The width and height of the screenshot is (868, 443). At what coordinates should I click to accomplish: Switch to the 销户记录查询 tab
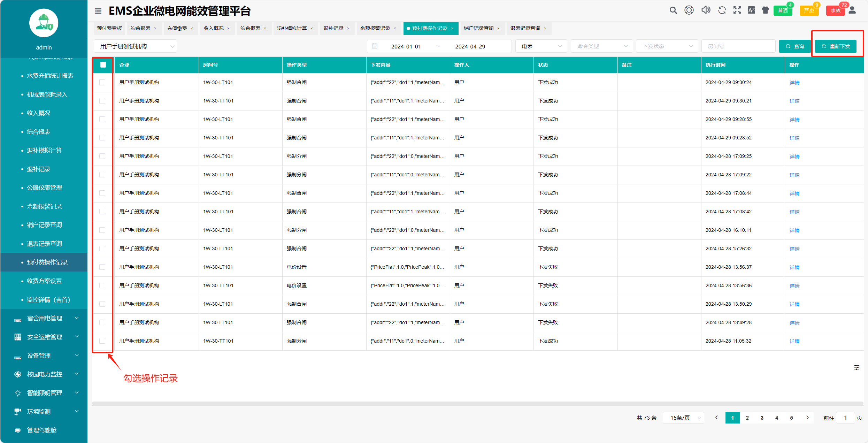(x=478, y=28)
